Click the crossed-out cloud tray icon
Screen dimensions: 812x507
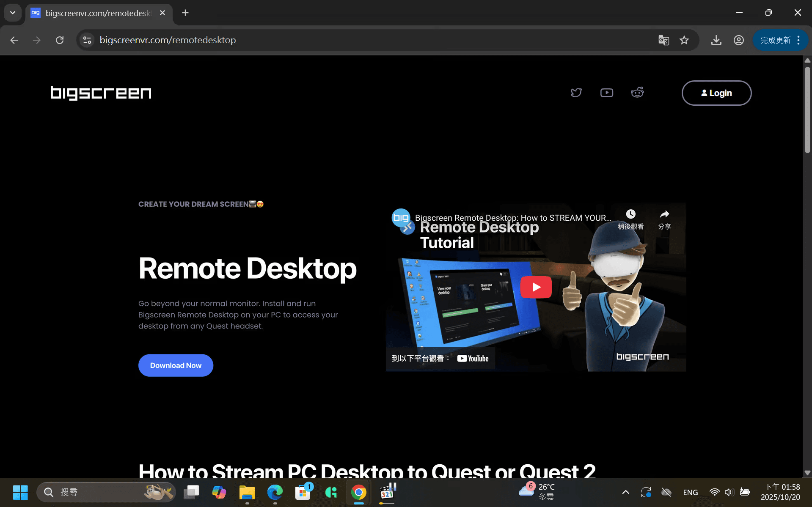coord(666,492)
